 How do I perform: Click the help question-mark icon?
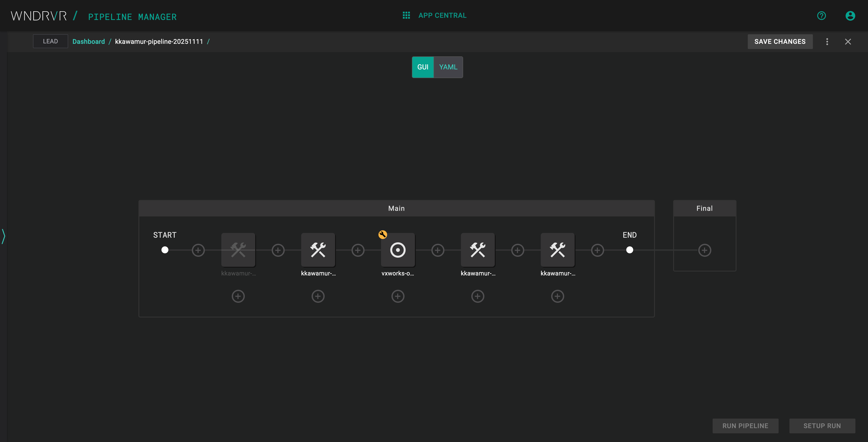pyautogui.click(x=822, y=15)
